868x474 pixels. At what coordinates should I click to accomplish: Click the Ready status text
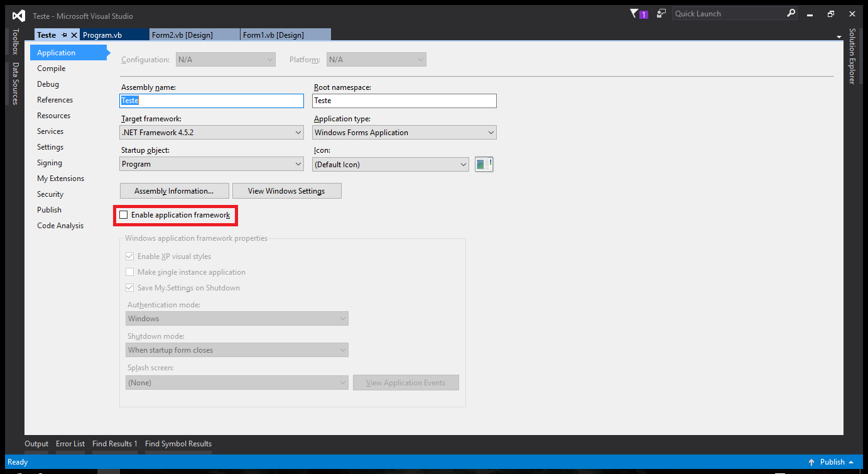18,462
